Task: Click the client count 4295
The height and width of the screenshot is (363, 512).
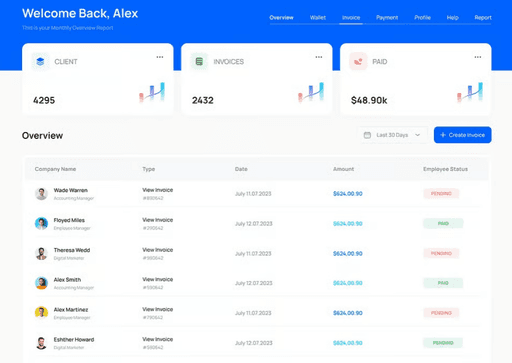Action: pos(44,100)
